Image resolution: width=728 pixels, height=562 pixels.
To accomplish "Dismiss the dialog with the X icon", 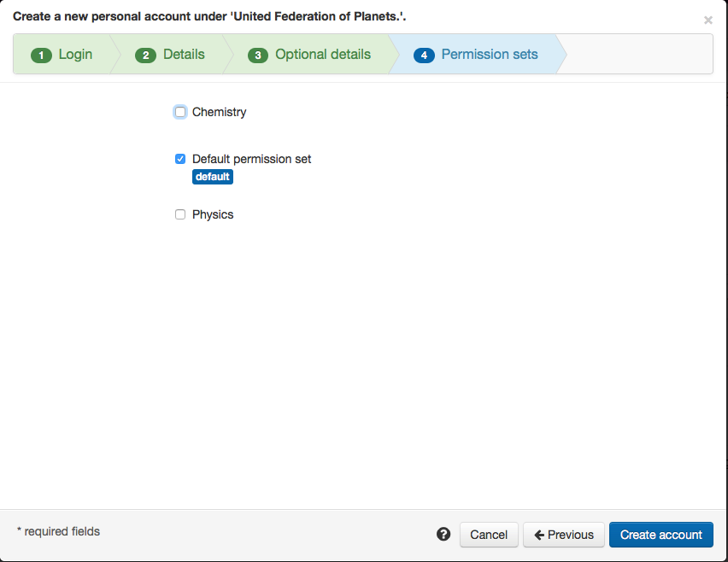I will click(x=707, y=20).
